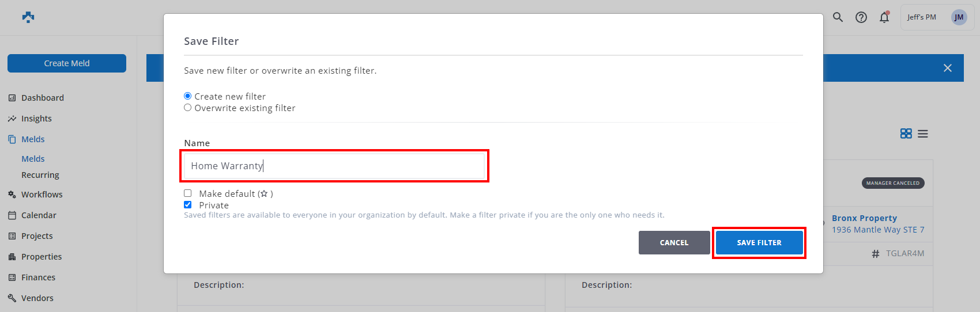Go to Dashboard in sidebar
This screenshot has height=312, width=980.
coord(42,98)
